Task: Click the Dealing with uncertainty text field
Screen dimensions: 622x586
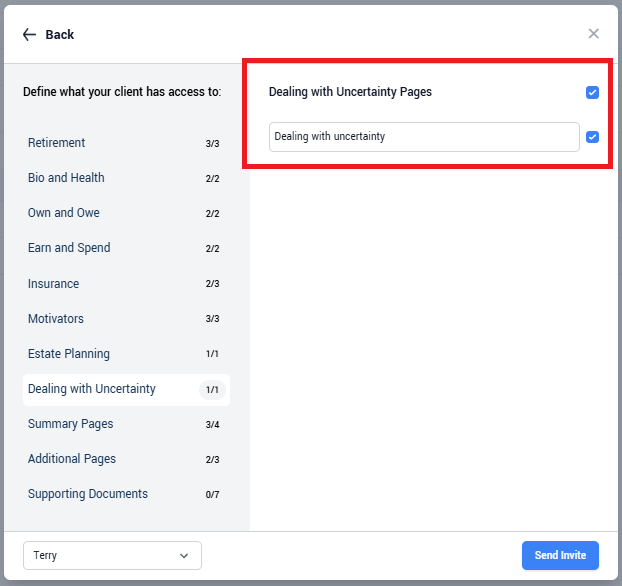Action: click(x=424, y=137)
